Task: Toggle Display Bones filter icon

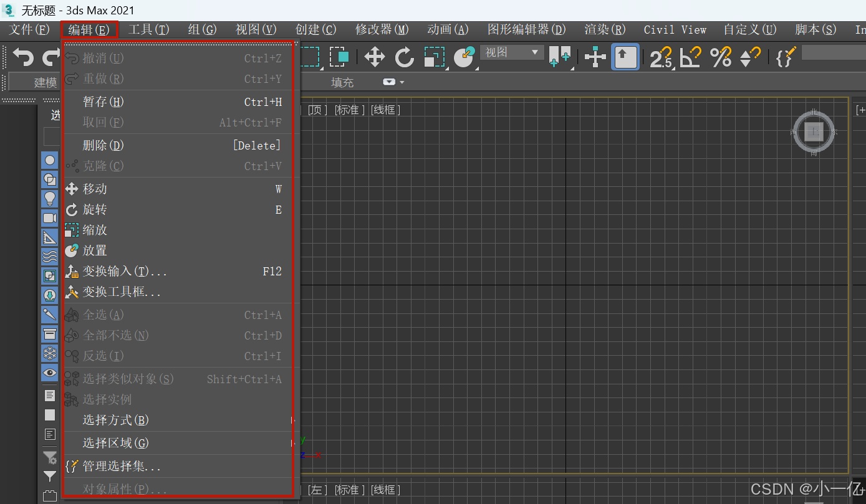Action: click(50, 315)
